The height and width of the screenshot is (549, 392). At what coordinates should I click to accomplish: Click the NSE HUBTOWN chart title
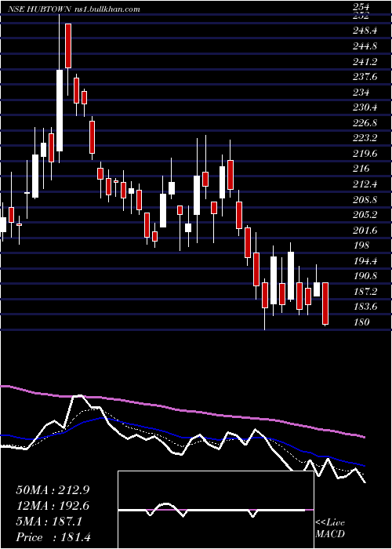pos(40,9)
